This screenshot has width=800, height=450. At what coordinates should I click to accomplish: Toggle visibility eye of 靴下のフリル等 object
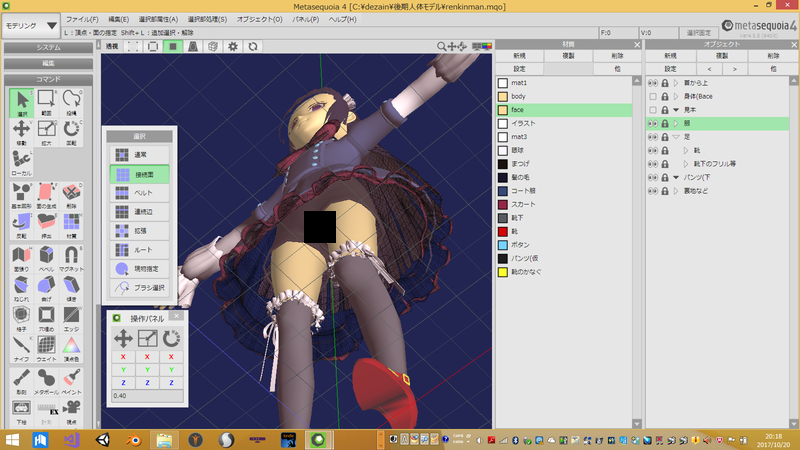[653, 164]
